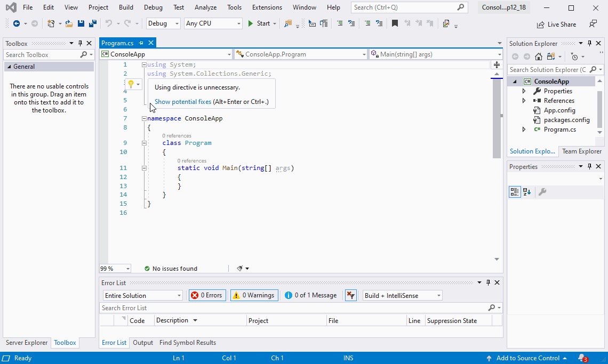Switch to the Server Explorer tab
Screen dimensions: 608x364
coord(26,343)
